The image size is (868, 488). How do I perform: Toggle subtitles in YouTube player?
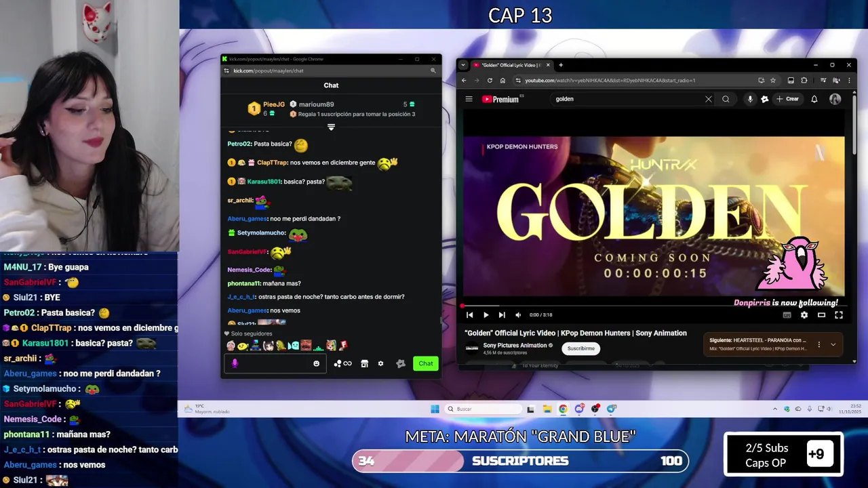click(787, 314)
